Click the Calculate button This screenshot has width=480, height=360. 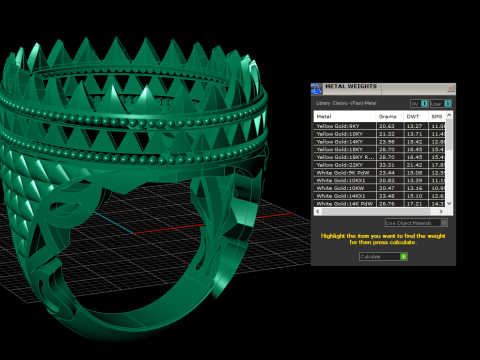(383, 256)
